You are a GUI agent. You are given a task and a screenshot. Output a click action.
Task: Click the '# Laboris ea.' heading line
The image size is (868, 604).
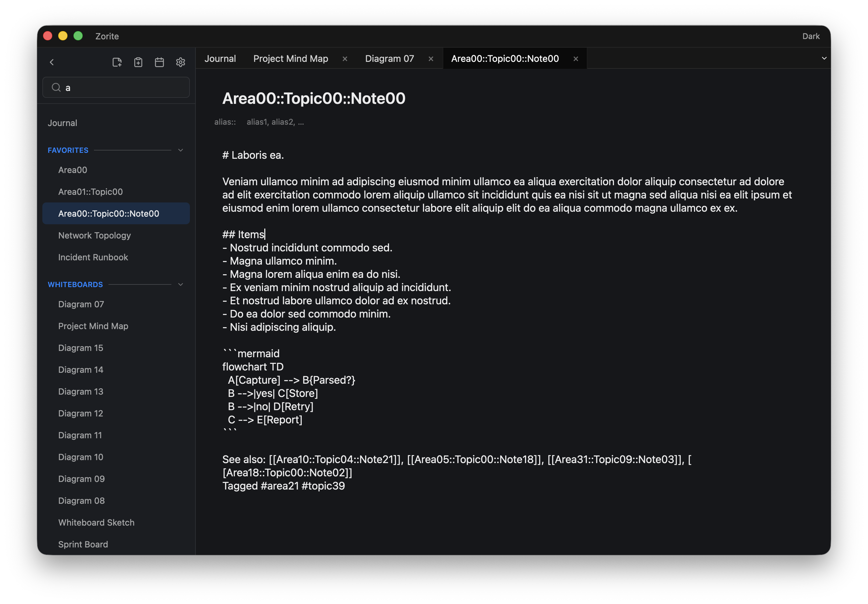point(253,155)
